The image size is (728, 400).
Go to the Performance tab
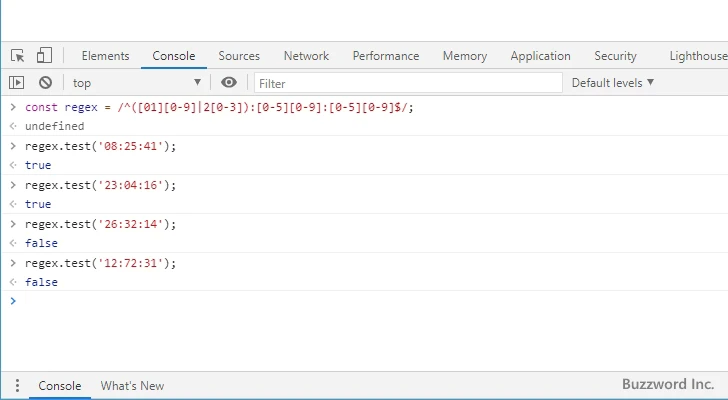point(385,56)
